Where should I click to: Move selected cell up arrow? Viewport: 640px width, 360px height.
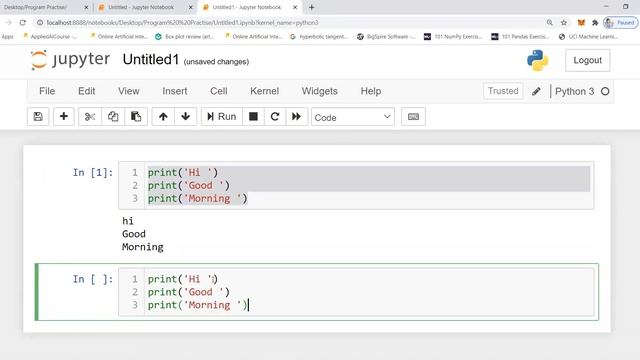[x=163, y=117]
